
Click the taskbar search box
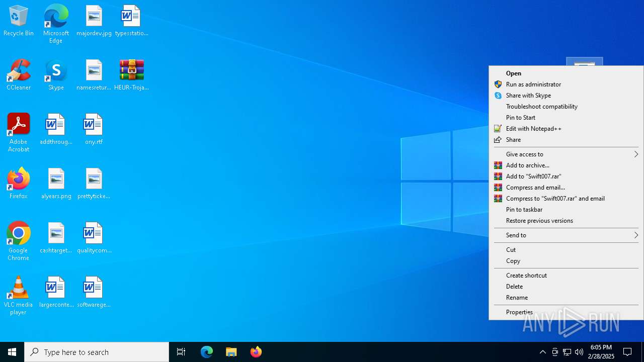click(x=97, y=352)
